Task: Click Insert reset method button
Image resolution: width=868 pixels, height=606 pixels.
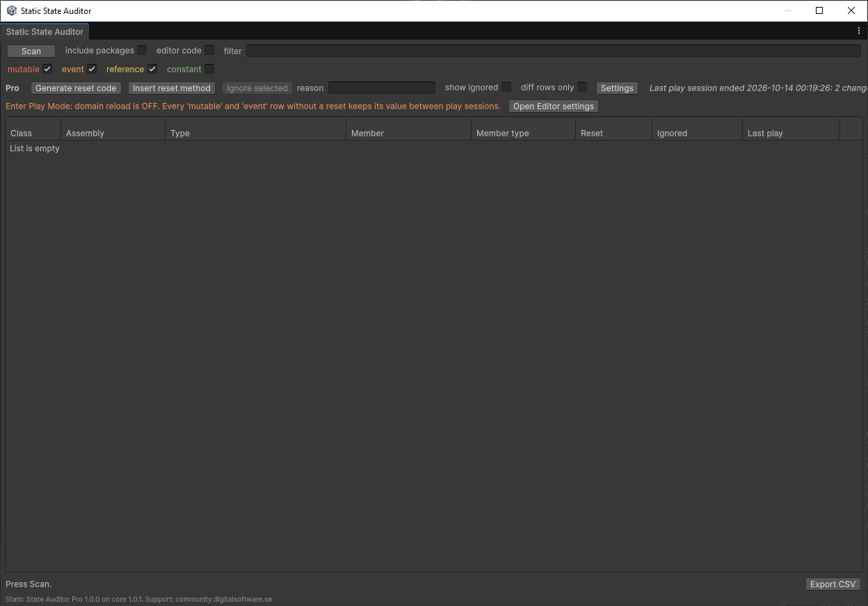Action: (x=172, y=88)
